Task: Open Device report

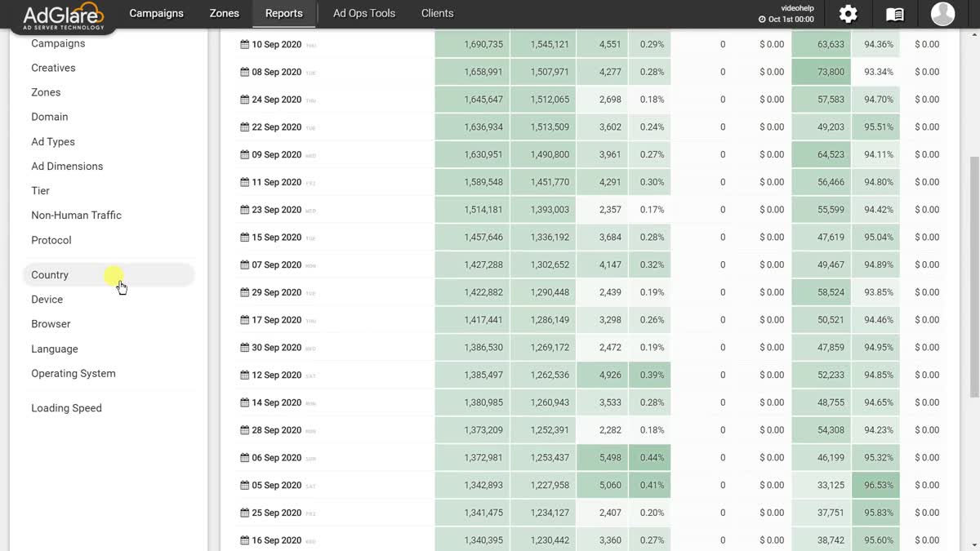Action: [47, 300]
